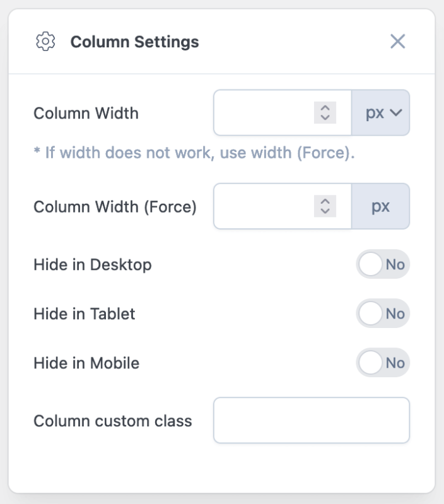
Task: Toggle the Hide in Desktop switch
Action: (x=383, y=264)
